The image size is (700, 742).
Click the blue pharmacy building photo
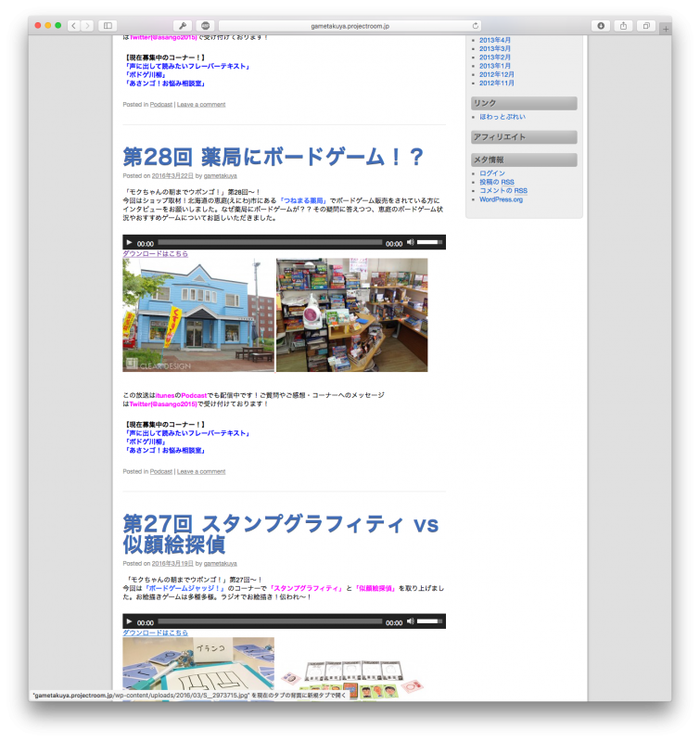[198, 315]
